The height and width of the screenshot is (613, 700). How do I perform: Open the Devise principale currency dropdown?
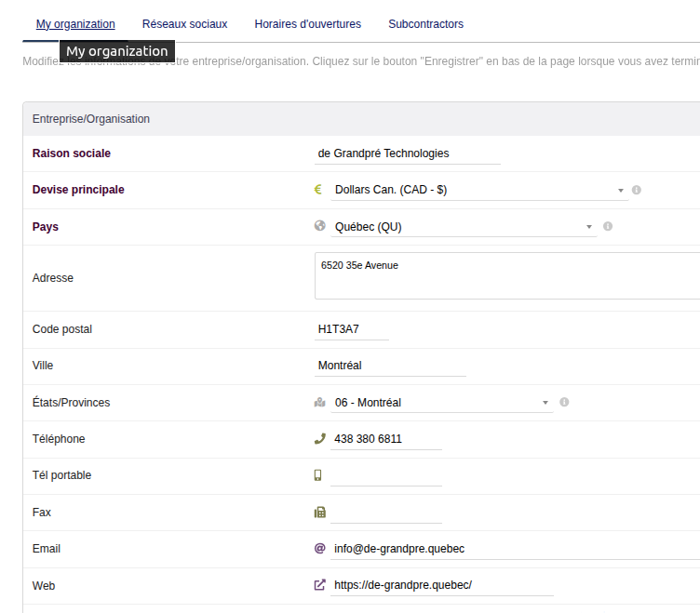479,190
